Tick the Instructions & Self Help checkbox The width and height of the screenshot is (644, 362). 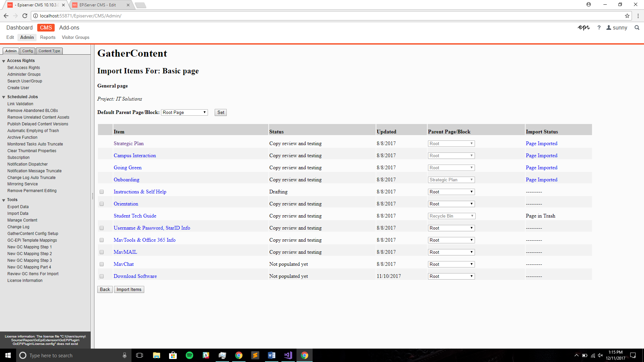(x=102, y=192)
